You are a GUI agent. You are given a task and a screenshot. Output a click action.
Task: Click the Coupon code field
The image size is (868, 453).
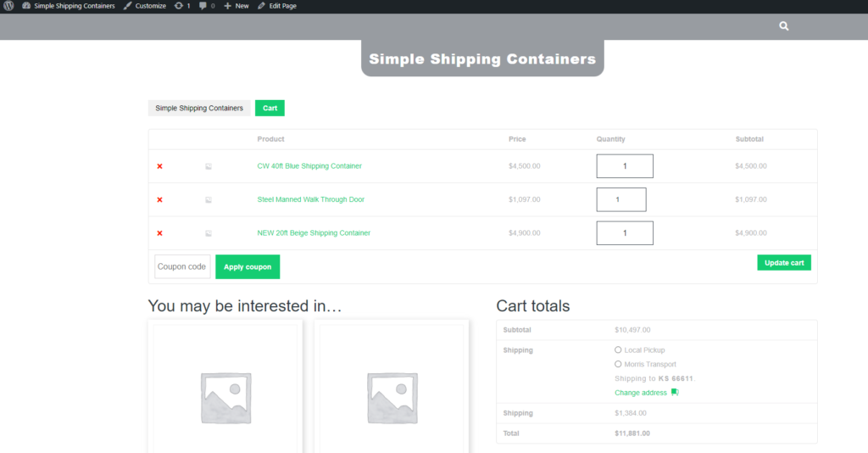click(x=182, y=266)
